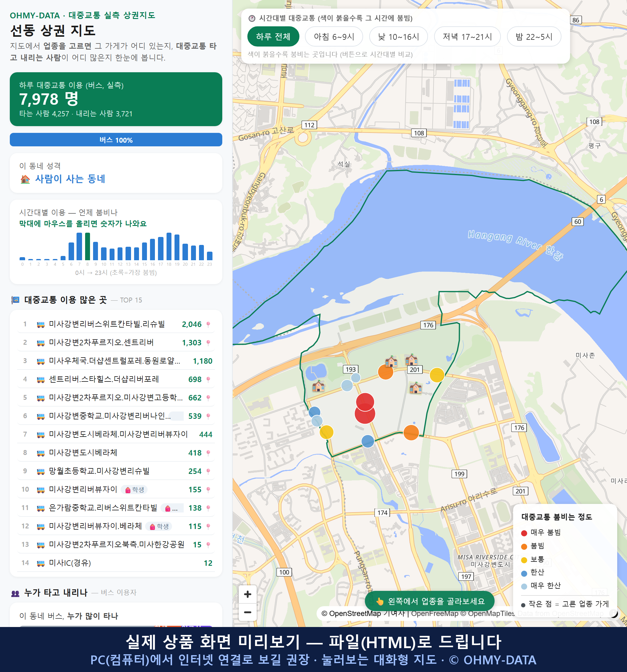Image resolution: width=627 pixels, height=672 pixels.
Task: Click pin icon on 망월초등학교.미사강변리슈빌 row
Action: coord(208,471)
